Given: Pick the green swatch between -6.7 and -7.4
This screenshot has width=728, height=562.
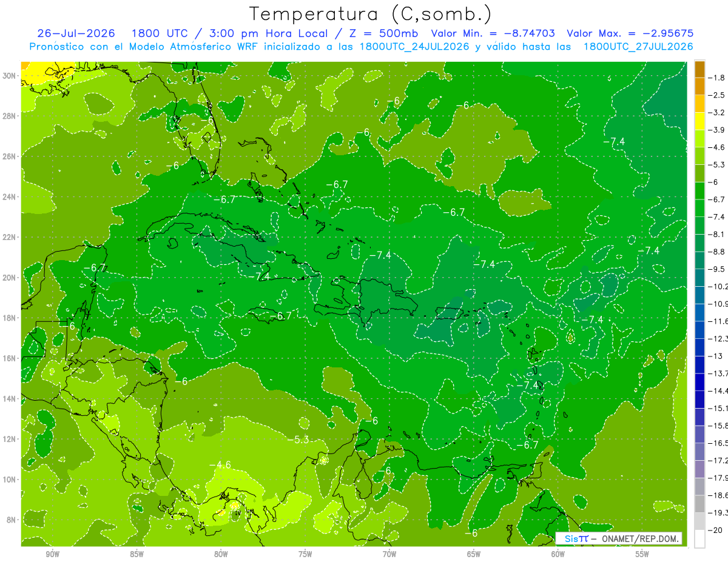Looking at the screenshot, I should point(699,208).
